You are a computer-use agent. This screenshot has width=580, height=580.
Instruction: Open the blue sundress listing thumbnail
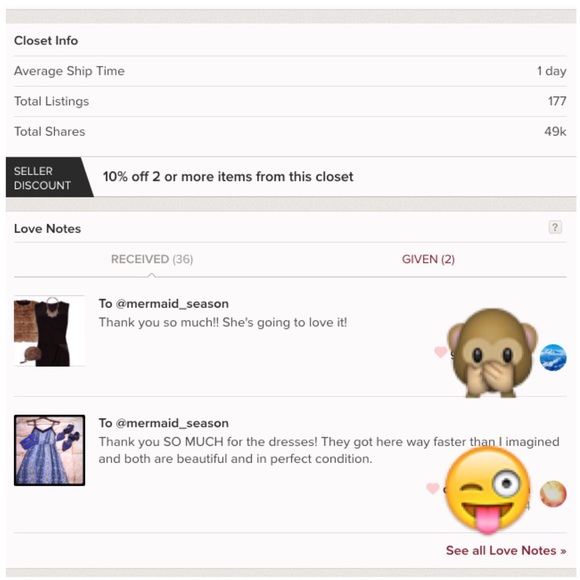[x=49, y=450]
